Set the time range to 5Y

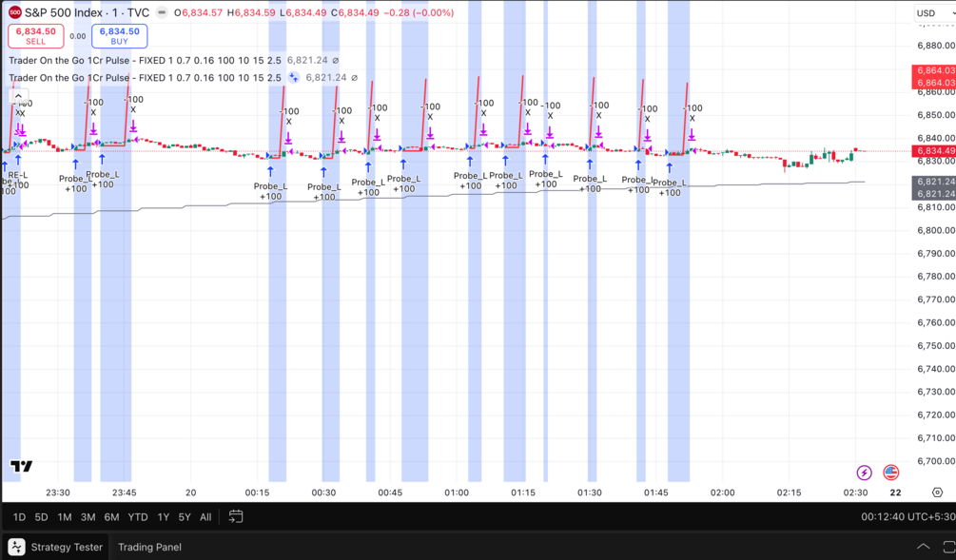pyautogui.click(x=185, y=517)
